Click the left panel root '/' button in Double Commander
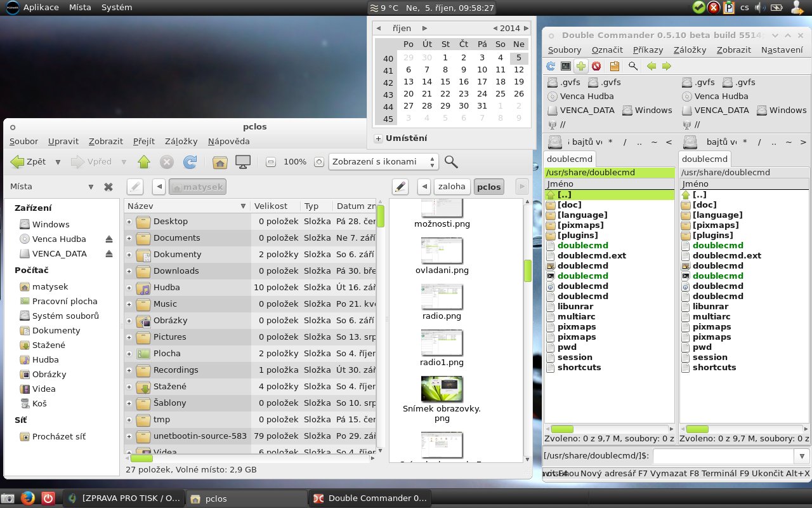Viewport: 812px width, 508px height. point(625,142)
